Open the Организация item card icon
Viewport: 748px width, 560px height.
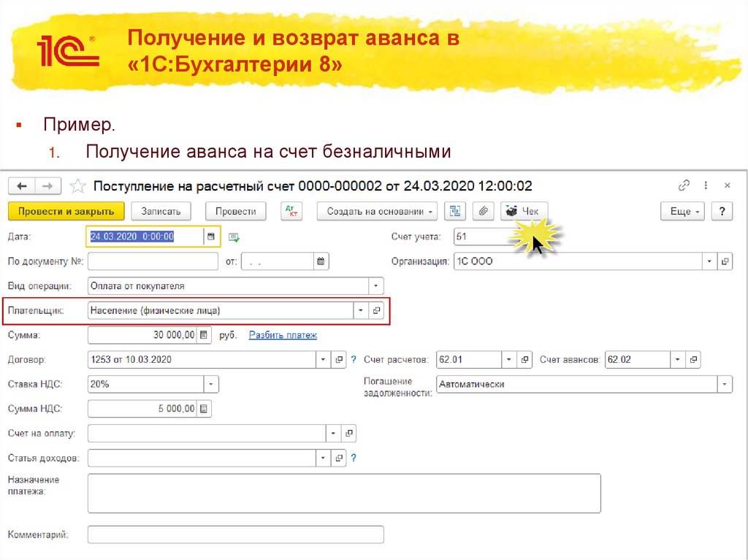coord(725,261)
